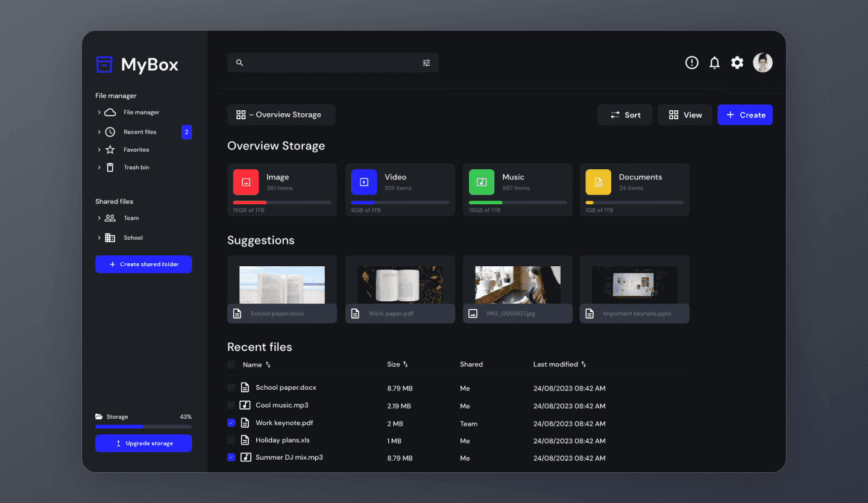The image size is (868, 503).
Task: Check the Cool music.mp3 row checkbox
Action: (x=231, y=405)
